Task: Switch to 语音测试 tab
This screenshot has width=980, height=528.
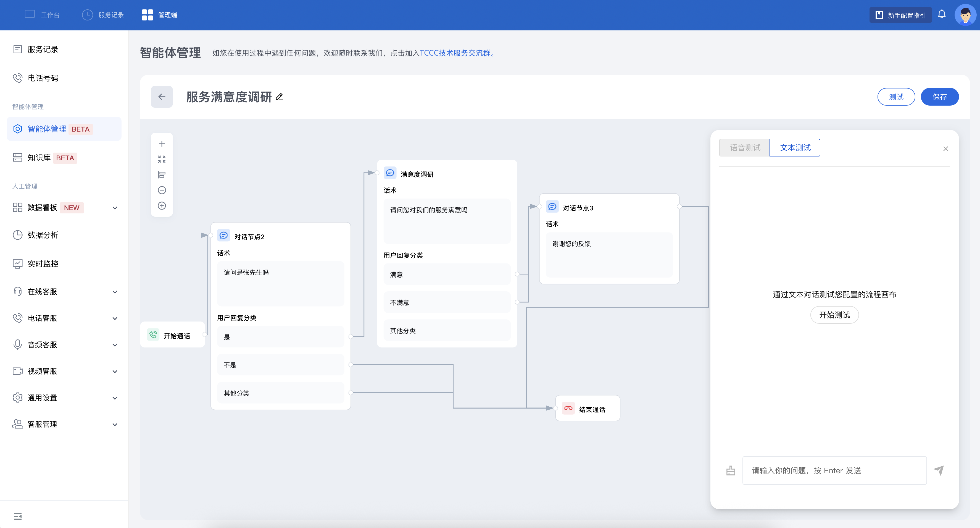Action: coord(744,148)
